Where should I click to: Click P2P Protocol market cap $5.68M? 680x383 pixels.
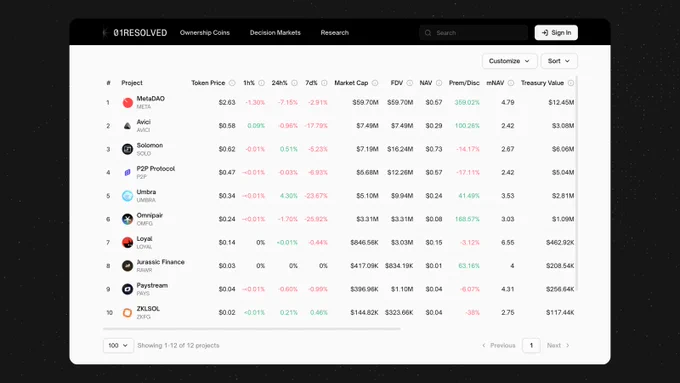pos(367,173)
